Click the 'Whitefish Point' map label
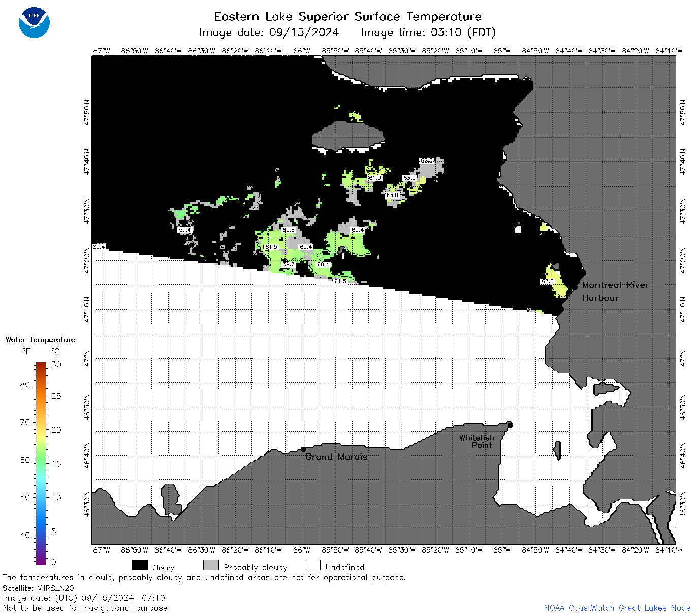The width and height of the screenshot is (696, 616). click(477, 441)
